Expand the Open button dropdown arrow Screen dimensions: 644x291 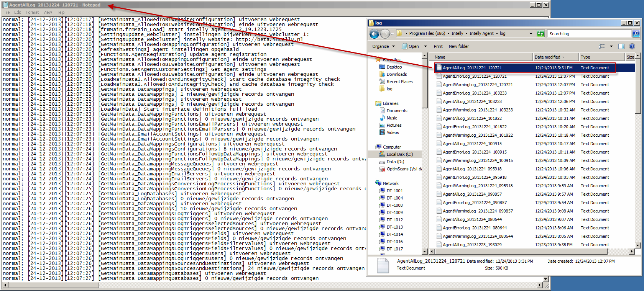426,46
